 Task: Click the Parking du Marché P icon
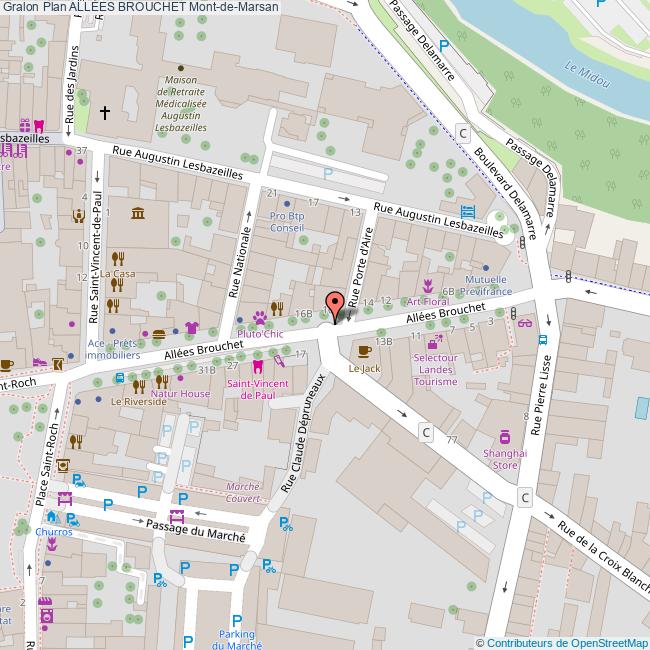pos(237,620)
